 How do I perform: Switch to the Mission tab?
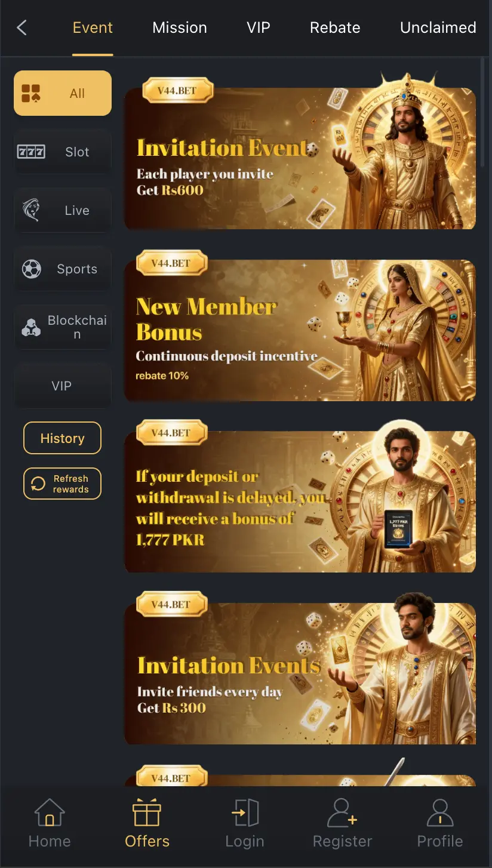[180, 27]
